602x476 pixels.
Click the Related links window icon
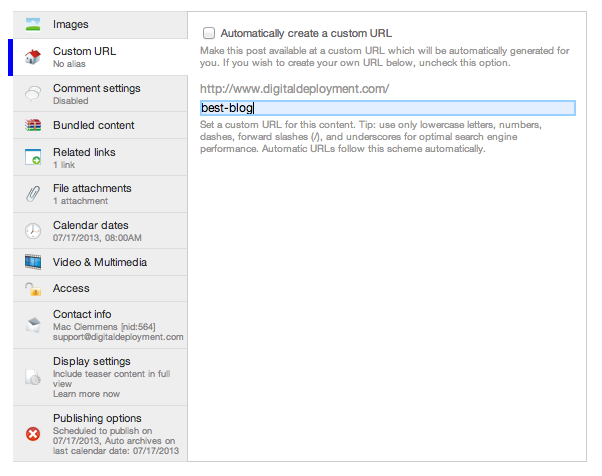pos(33,157)
